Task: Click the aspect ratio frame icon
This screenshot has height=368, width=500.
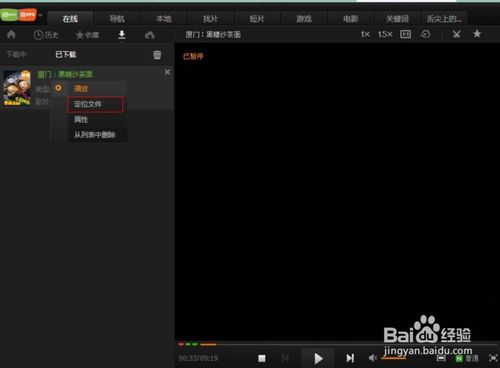Action: (x=405, y=34)
